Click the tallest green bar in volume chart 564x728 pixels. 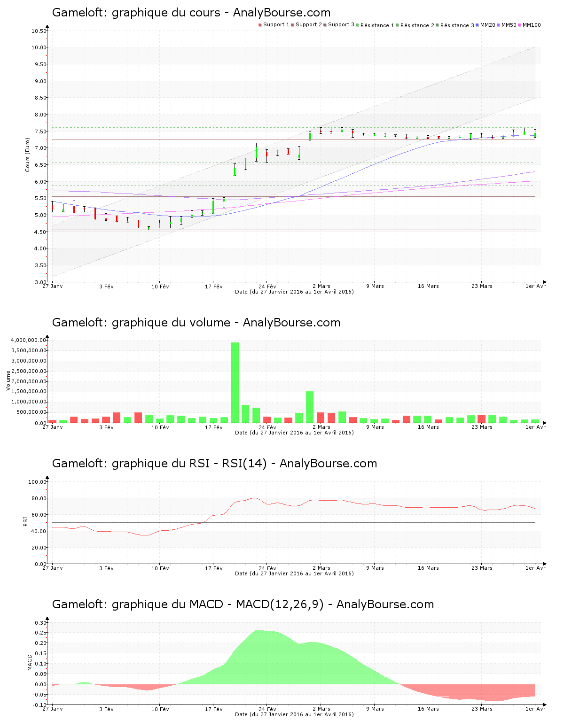pyautogui.click(x=235, y=382)
